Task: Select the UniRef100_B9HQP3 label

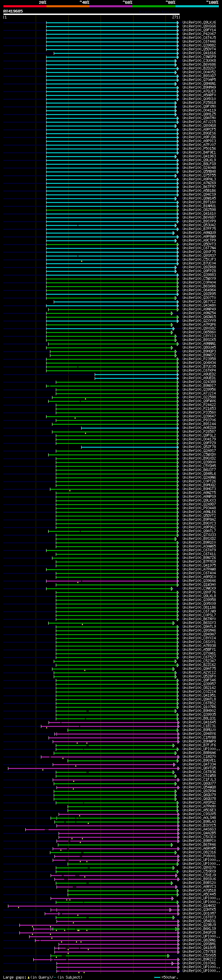Action: point(199,351)
